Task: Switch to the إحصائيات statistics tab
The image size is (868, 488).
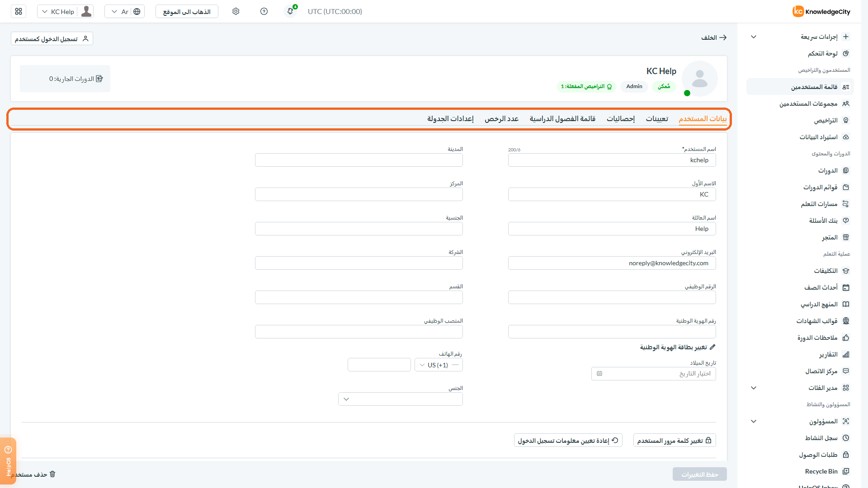Action: [x=621, y=118]
